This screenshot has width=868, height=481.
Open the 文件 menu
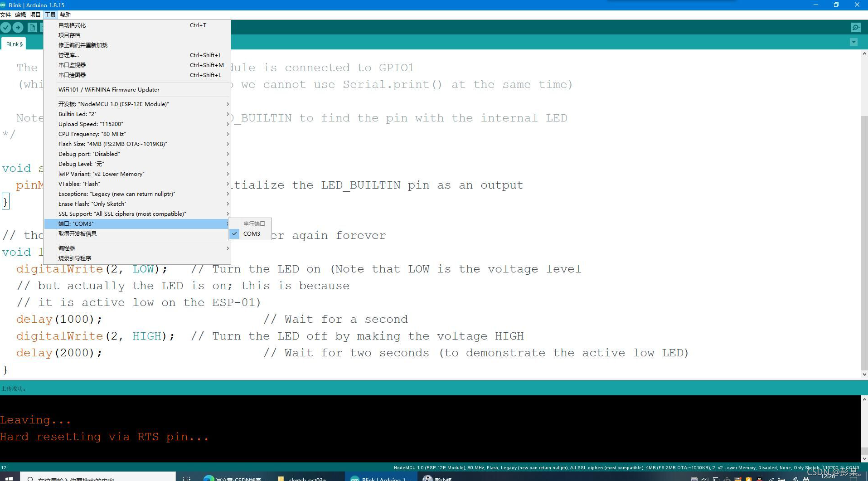tap(6, 15)
